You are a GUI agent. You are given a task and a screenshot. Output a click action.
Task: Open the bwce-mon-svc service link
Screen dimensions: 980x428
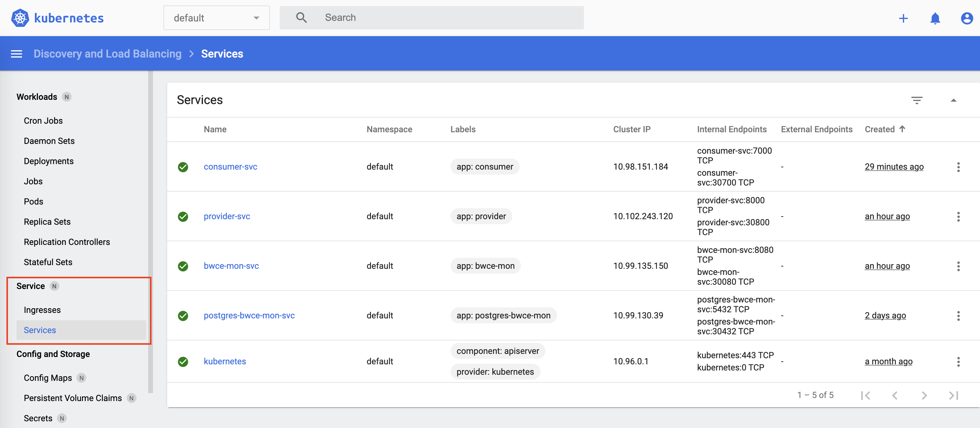point(231,265)
